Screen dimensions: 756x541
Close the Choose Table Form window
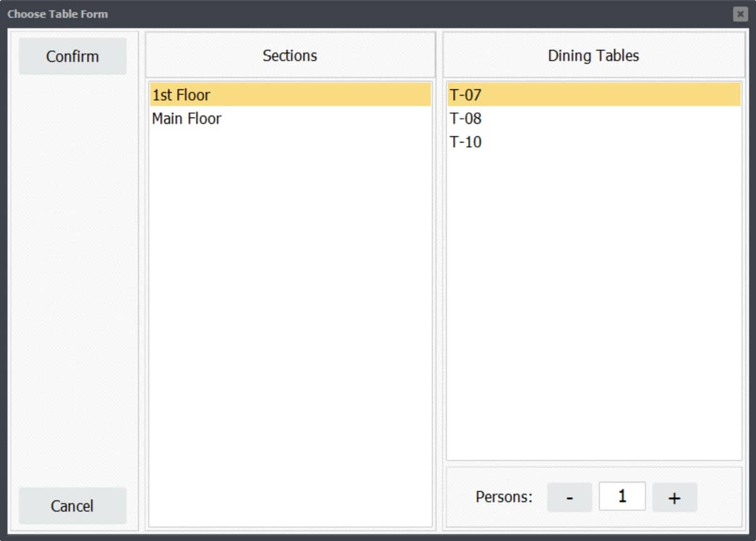[740, 14]
